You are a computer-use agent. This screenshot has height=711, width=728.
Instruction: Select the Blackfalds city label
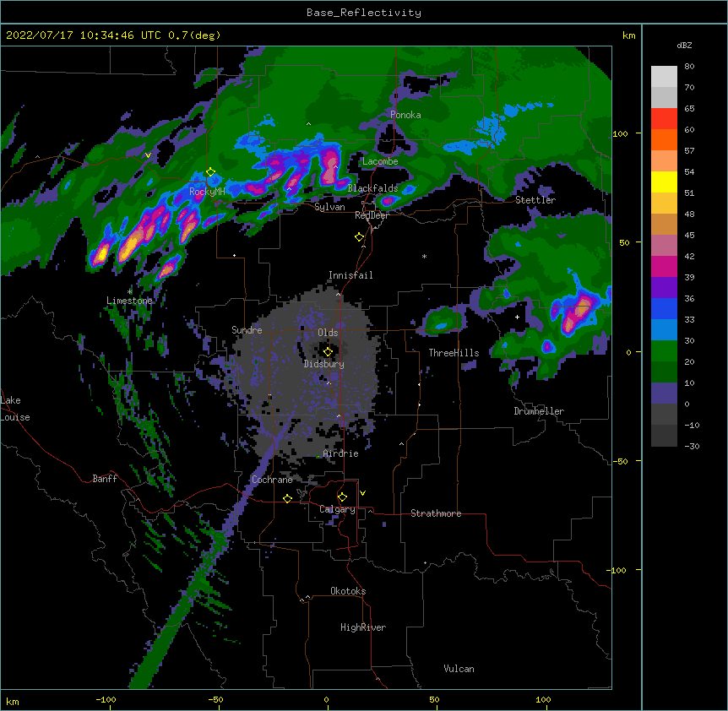pyautogui.click(x=372, y=188)
